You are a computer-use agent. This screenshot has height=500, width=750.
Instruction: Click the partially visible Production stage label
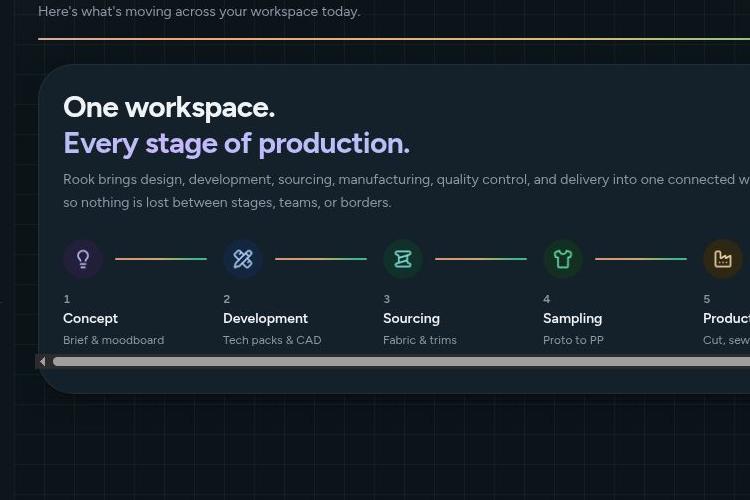click(727, 318)
